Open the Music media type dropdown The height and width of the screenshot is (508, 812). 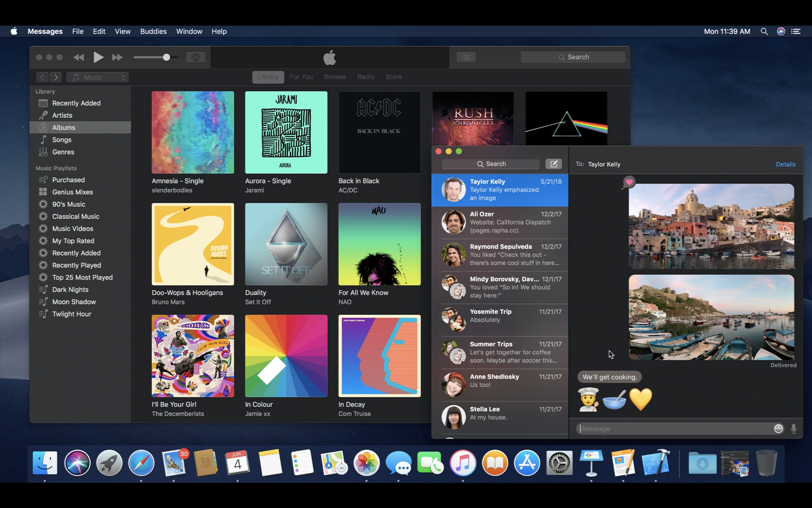(97, 77)
